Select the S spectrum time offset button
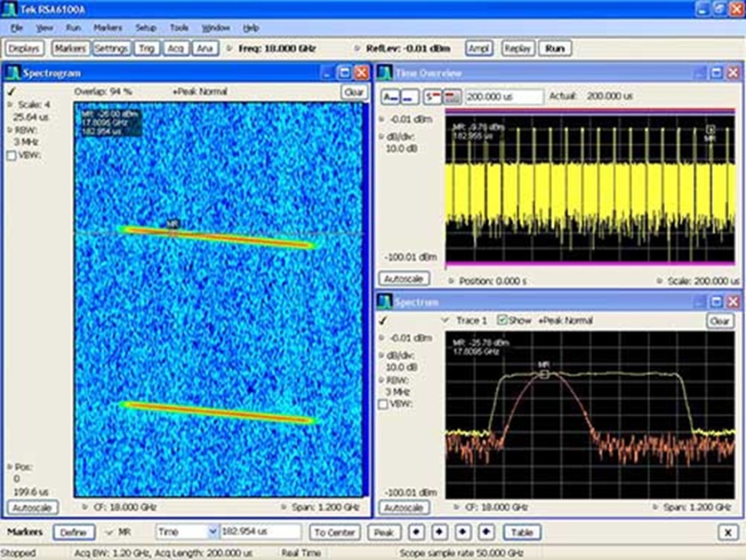 click(x=432, y=97)
